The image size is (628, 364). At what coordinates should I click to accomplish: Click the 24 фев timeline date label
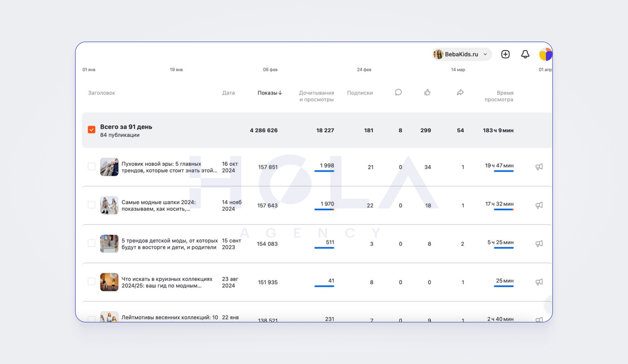click(364, 70)
